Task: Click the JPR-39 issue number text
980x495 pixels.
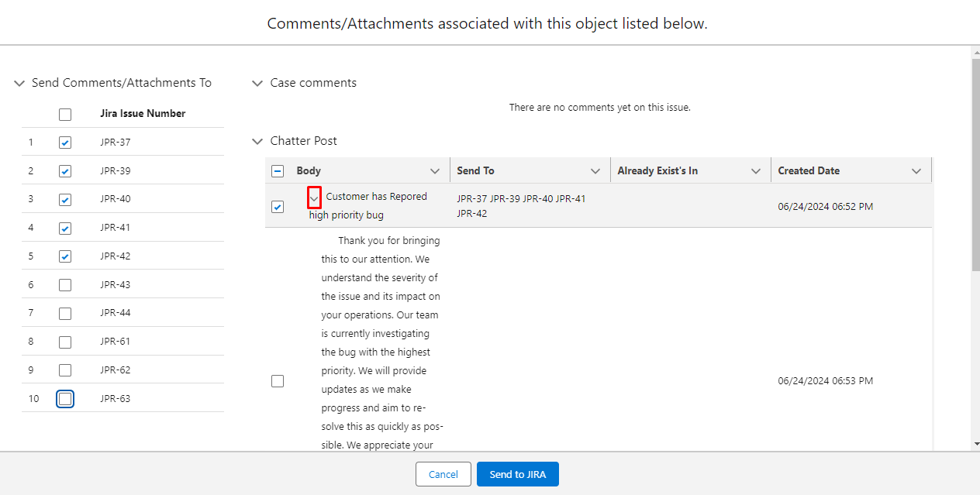Action: [x=116, y=171]
